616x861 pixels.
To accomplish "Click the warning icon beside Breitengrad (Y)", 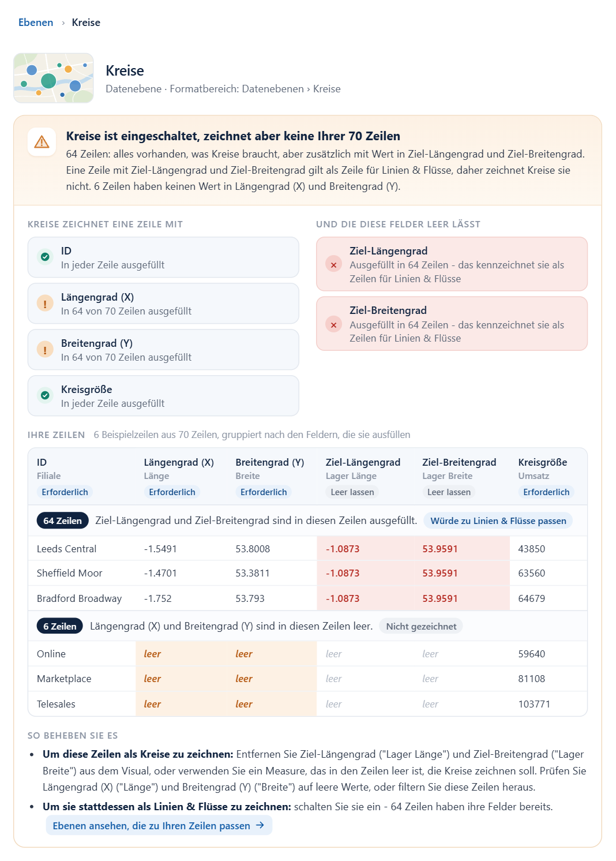I will (45, 349).
